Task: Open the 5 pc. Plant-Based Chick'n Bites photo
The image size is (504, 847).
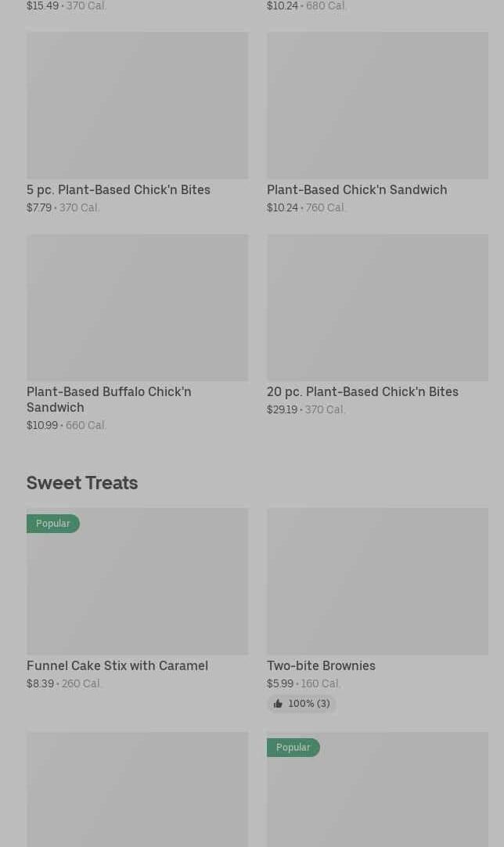Action: (137, 106)
